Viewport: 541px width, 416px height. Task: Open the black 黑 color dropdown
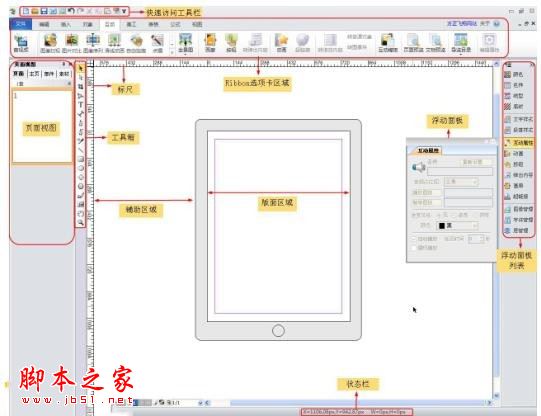[x=458, y=226]
